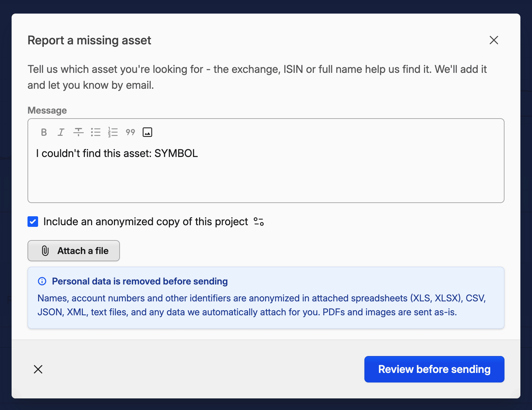Apply italic formatting in message editor

[61, 132]
